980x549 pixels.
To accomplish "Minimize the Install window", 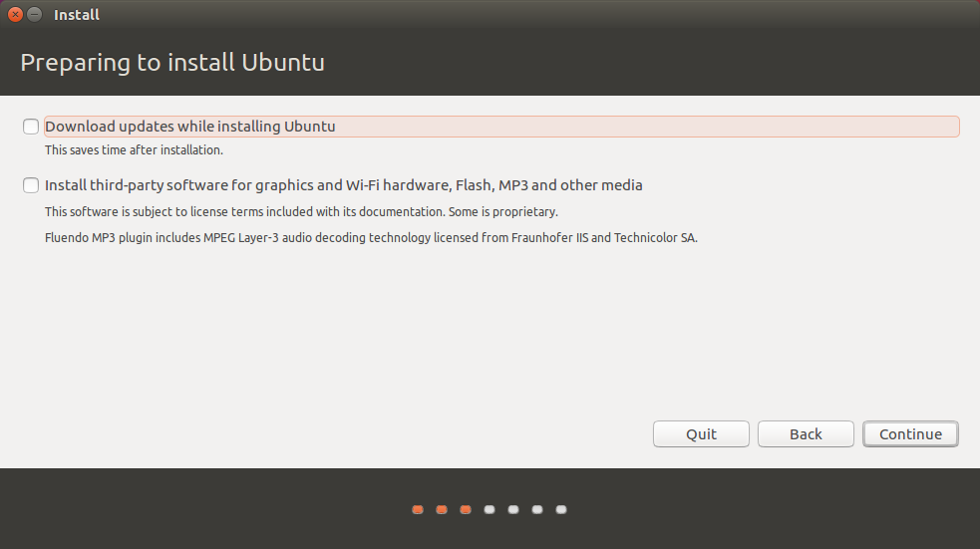I will 35,14.
